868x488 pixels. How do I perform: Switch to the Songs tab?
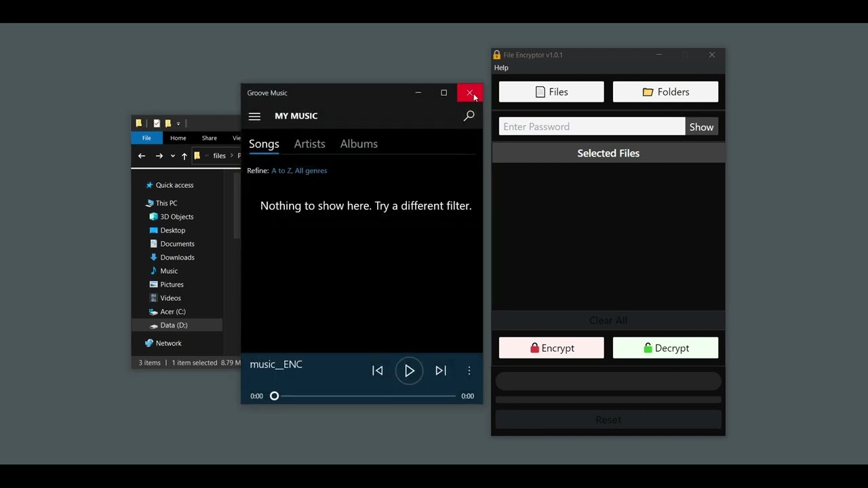tap(264, 144)
